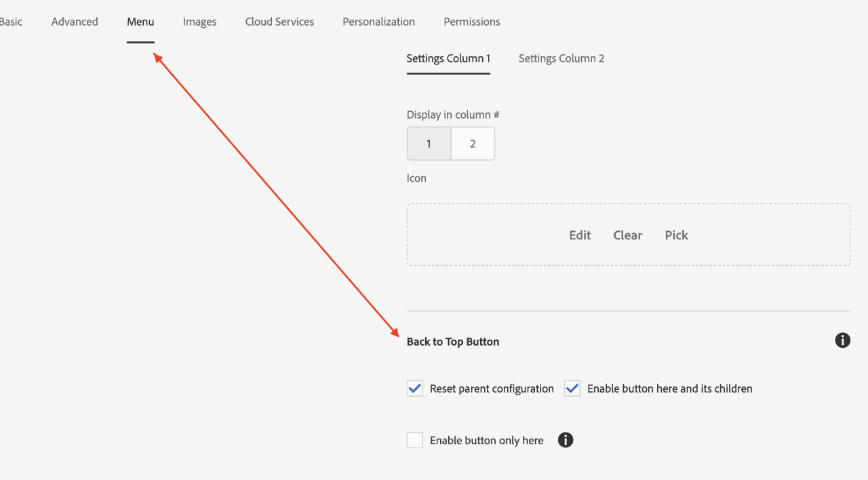This screenshot has height=480, width=868.
Task: Go to the Images tab
Action: click(199, 21)
